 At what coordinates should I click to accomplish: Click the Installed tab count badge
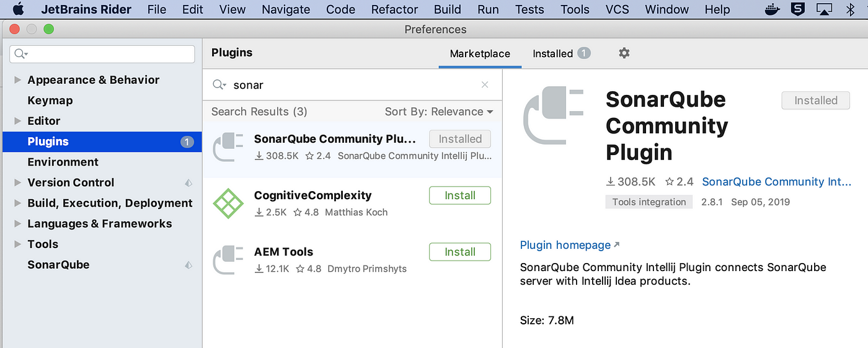[x=584, y=53]
